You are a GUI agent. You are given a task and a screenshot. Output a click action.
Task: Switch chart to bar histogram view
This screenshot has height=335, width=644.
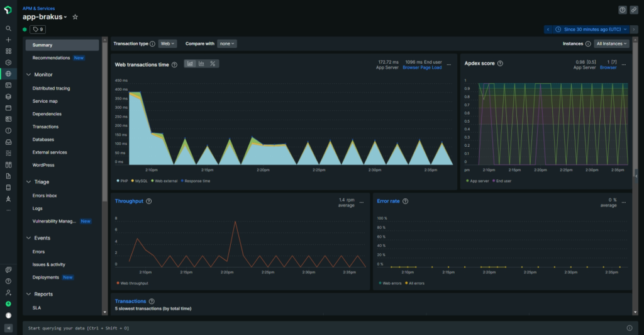pos(201,64)
